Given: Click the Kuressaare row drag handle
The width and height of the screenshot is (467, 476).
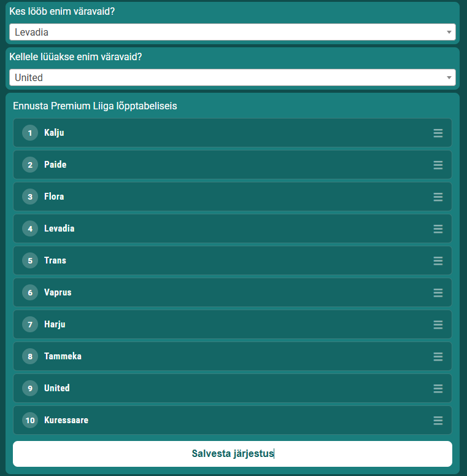Looking at the screenshot, I should pos(438,420).
